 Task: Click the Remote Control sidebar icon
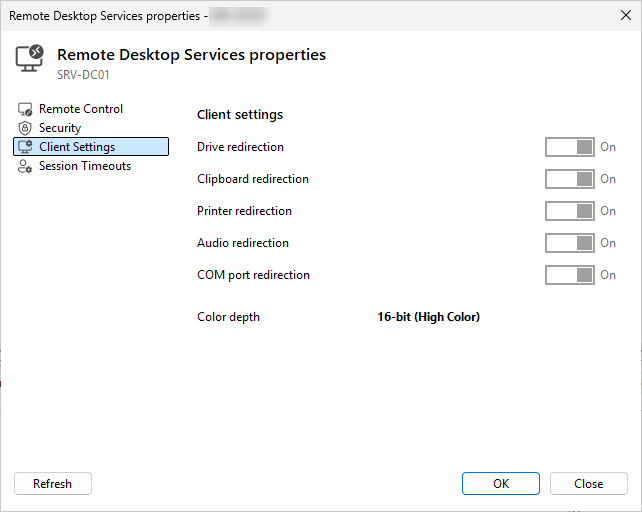point(25,109)
